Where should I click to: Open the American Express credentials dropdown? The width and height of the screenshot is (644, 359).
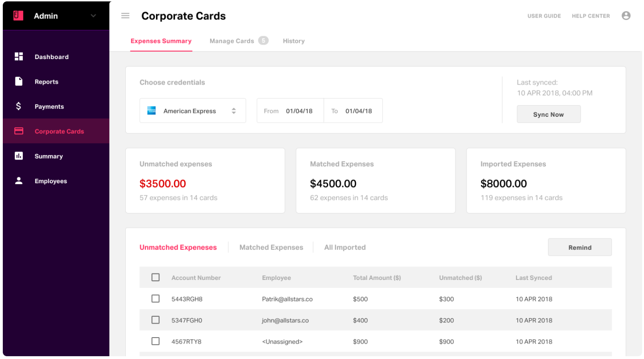click(192, 111)
